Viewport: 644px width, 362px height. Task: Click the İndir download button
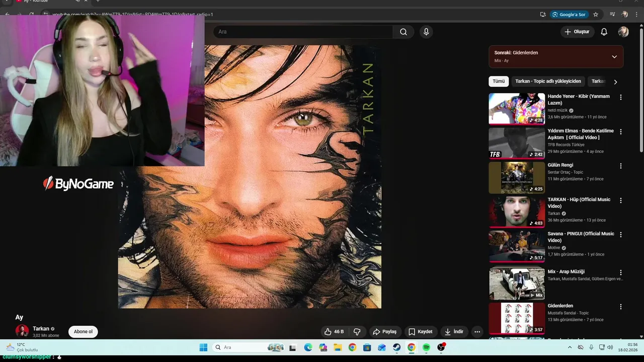(453, 332)
